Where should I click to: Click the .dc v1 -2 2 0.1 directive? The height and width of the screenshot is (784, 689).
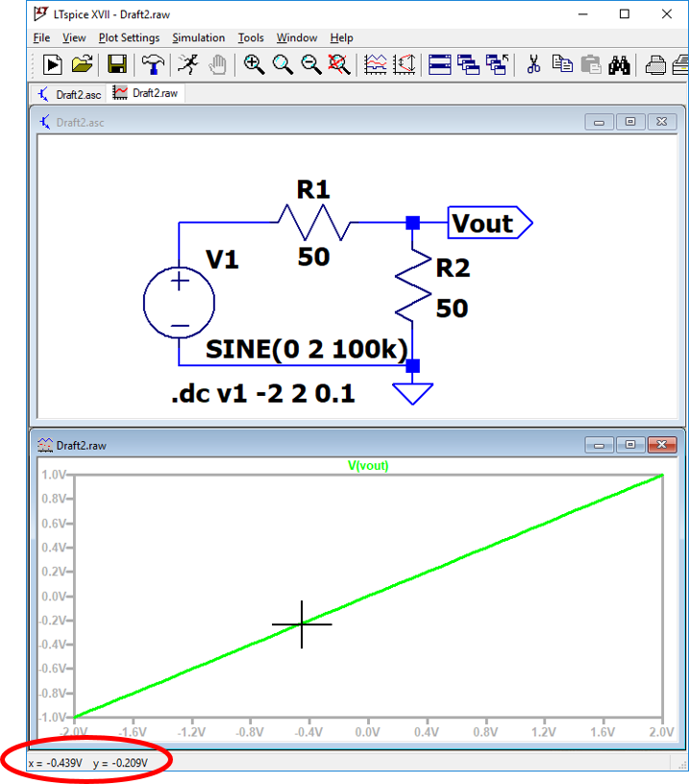262,392
